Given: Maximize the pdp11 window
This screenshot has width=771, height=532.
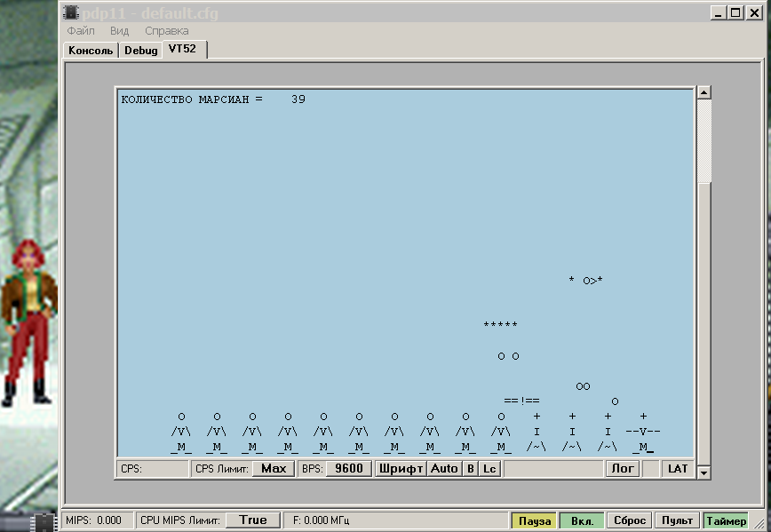Looking at the screenshot, I should [x=735, y=12].
